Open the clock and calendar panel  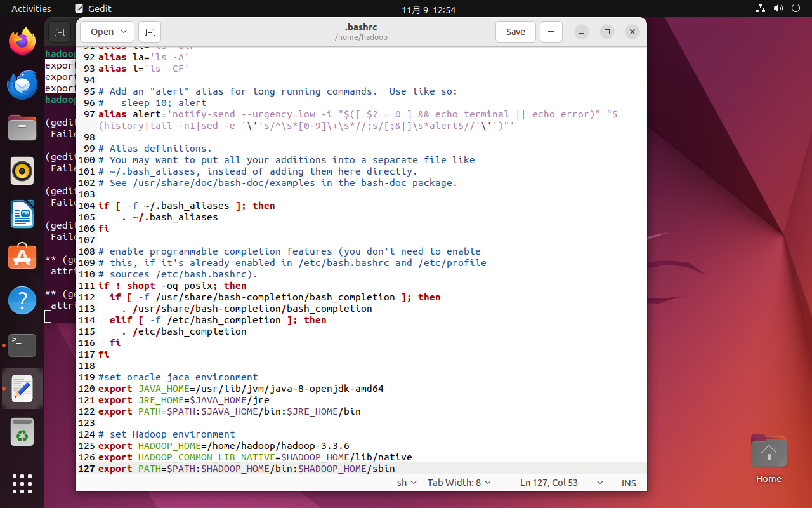pyautogui.click(x=429, y=10)
